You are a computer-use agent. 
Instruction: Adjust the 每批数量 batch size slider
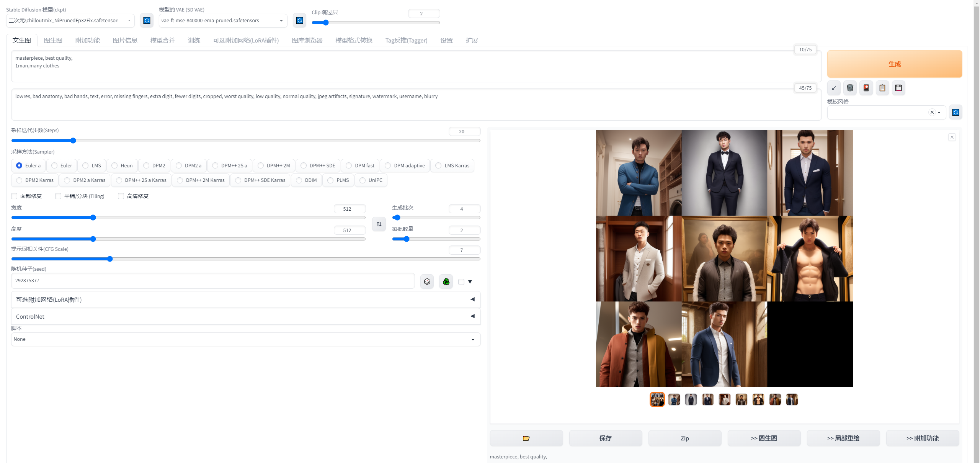click(x=436, y=239)
